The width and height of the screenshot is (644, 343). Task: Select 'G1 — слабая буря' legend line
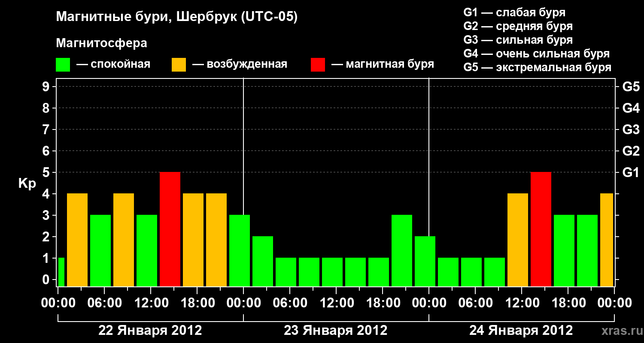coord(514,12)
